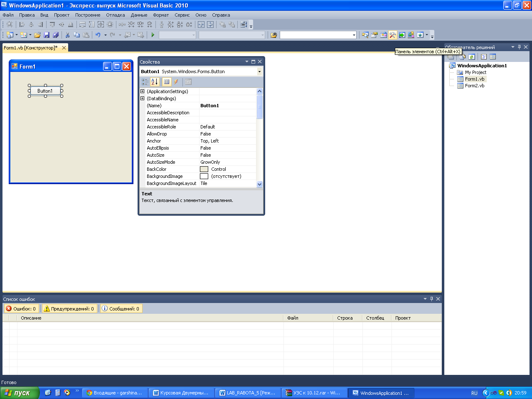Click the green arrow Start Page icon

(x=402, y=35)
